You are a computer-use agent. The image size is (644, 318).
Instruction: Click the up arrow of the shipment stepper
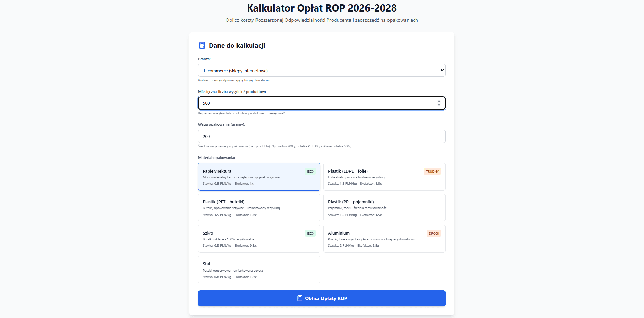[439, 101]
